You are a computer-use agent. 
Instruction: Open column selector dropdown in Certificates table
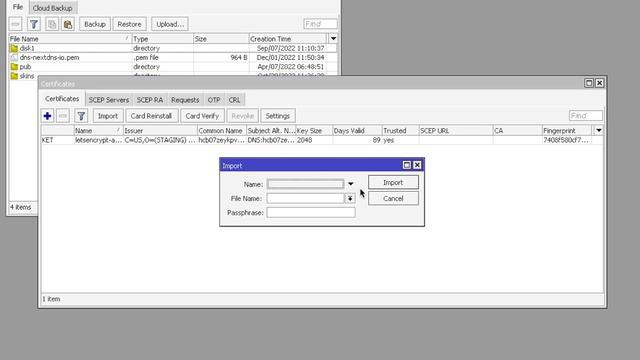(599, 130)
